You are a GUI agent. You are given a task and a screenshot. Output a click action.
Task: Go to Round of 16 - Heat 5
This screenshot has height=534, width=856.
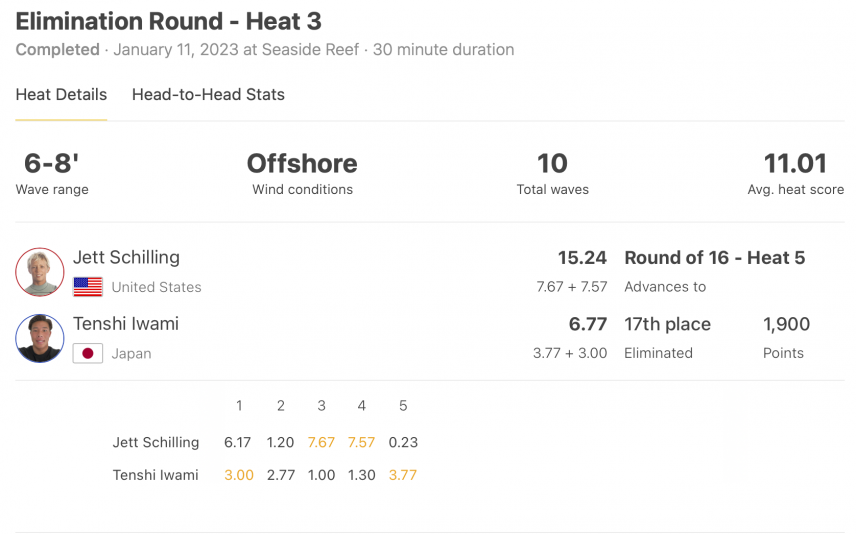click(x=715, y=258)
